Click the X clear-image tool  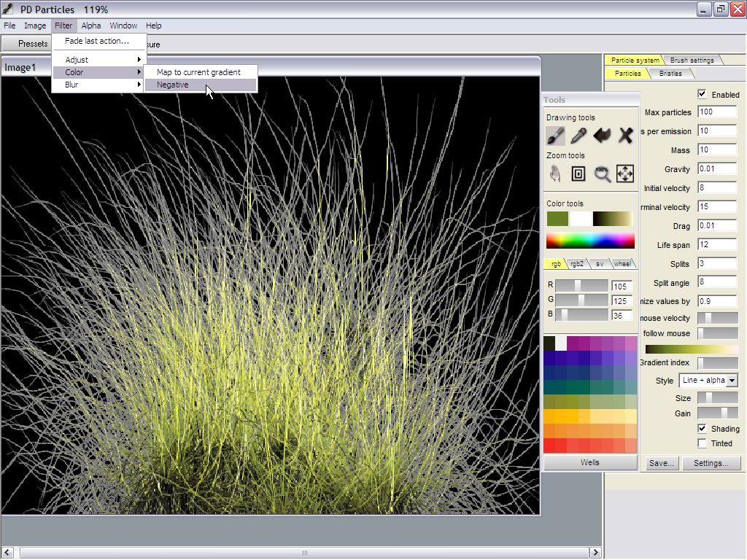[x=625, y=135]
